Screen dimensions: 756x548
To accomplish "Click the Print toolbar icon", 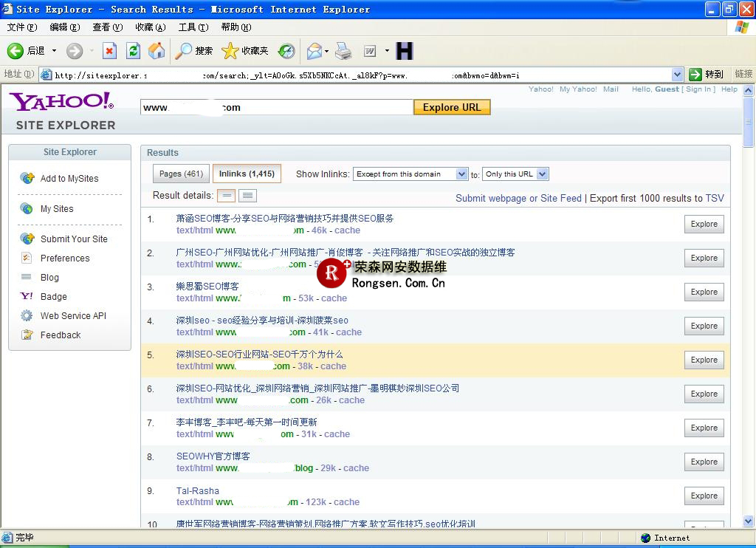I will click(x=343, y=51).
